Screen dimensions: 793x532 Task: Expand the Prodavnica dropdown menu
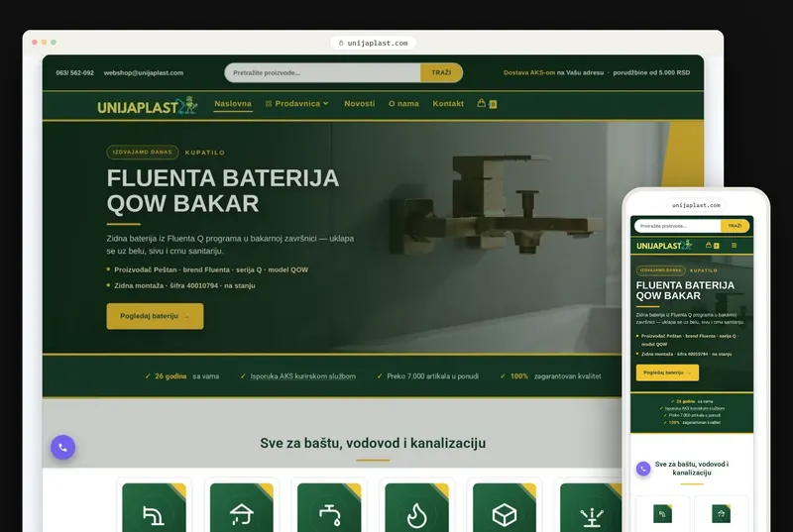[296, 104]
